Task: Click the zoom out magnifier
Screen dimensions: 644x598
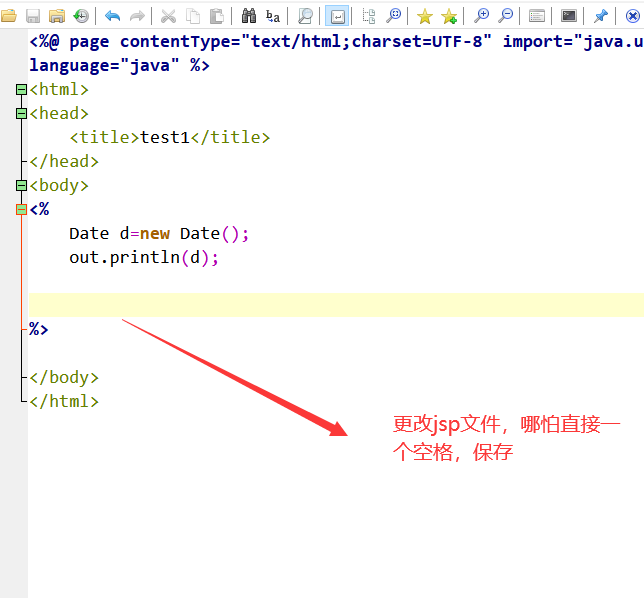Action: pyautogui.click(x=505, y=16)
